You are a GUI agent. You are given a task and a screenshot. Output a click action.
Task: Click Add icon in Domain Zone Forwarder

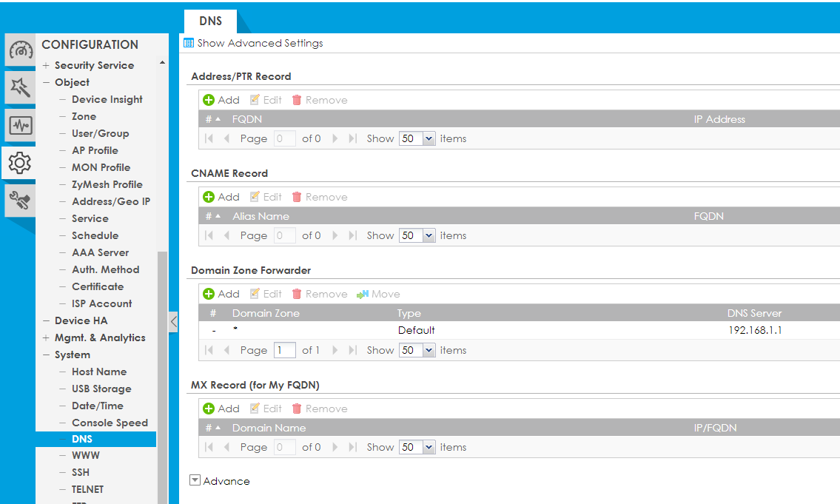pos(209,294)
